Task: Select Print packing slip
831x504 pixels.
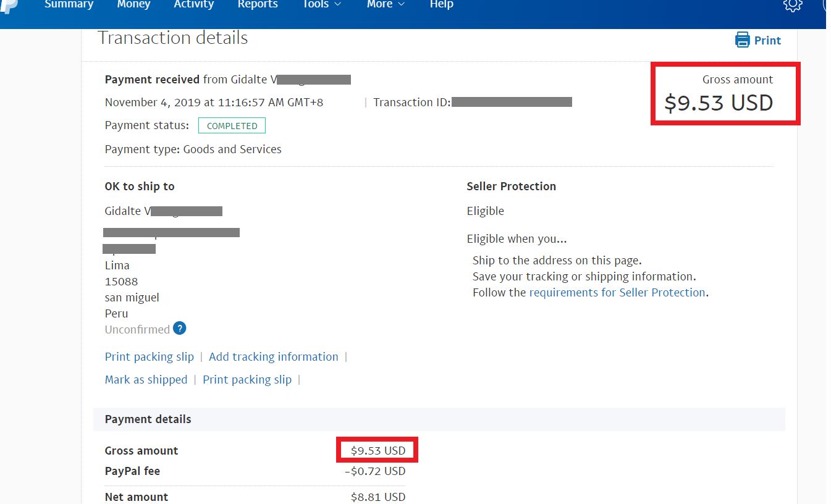Action: click(149, 356)
